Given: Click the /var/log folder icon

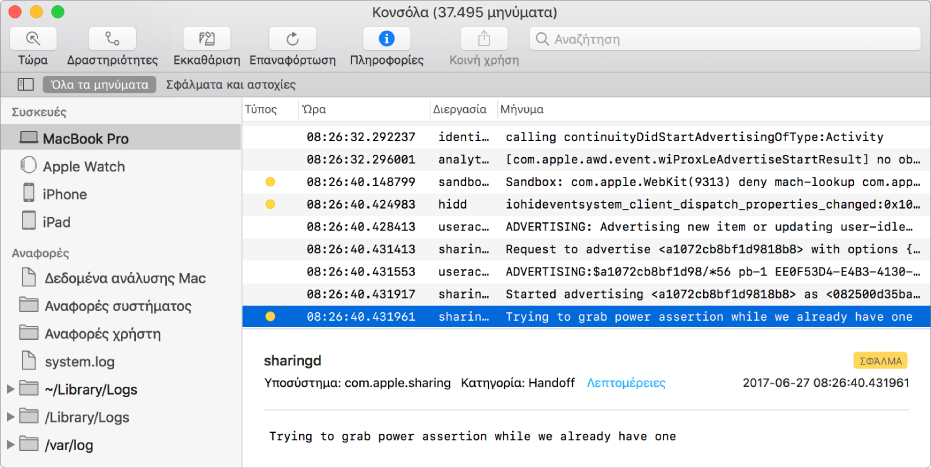Looking at the screenshot, I should tap(28, 444).
